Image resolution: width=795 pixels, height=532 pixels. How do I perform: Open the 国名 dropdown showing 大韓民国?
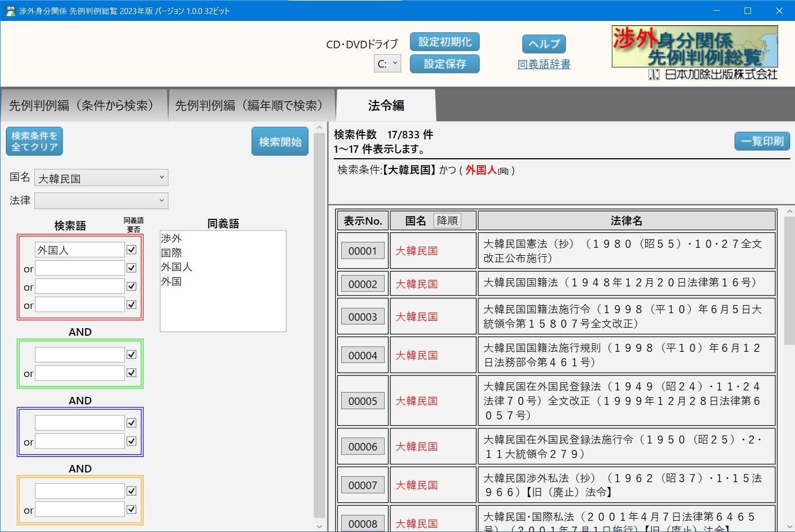point(101,178)
